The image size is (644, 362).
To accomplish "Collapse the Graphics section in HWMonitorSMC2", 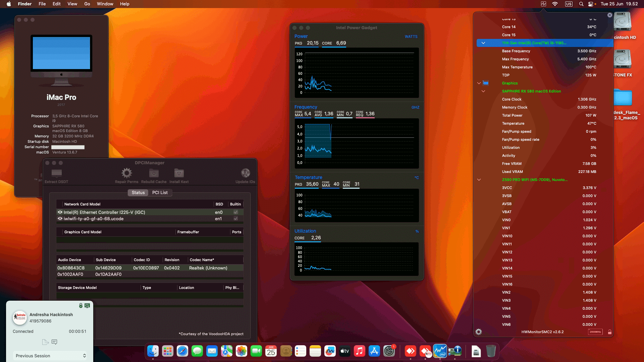I will point(479,83).
